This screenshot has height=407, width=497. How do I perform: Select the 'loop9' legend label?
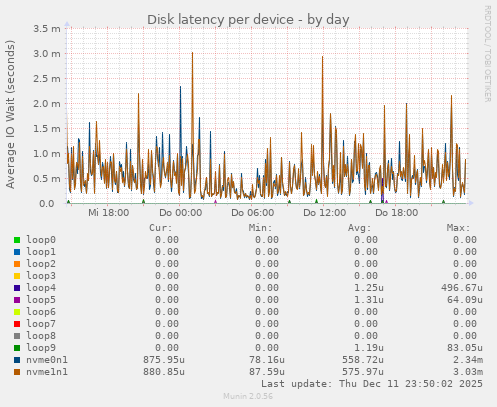tap(41, 348)
